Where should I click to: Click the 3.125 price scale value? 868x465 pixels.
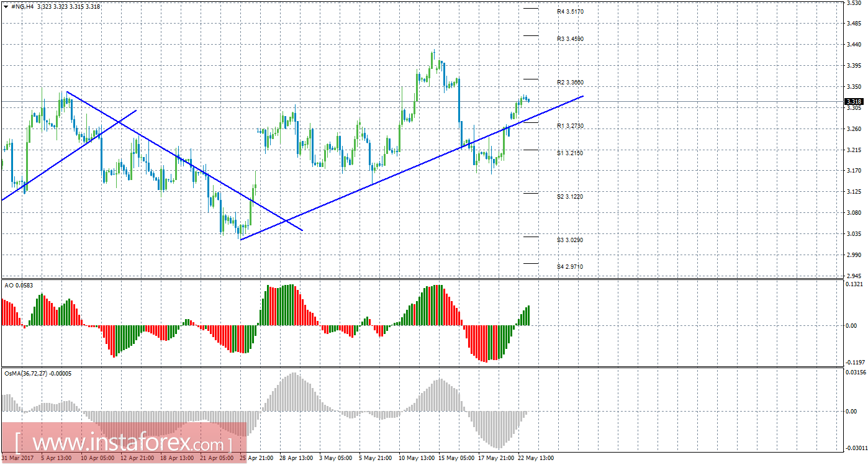(853, 192)
